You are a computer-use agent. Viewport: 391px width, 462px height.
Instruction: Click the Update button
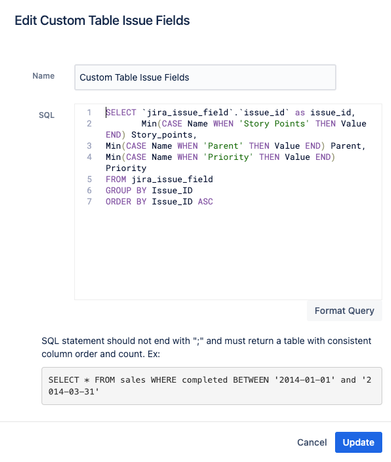358,442
